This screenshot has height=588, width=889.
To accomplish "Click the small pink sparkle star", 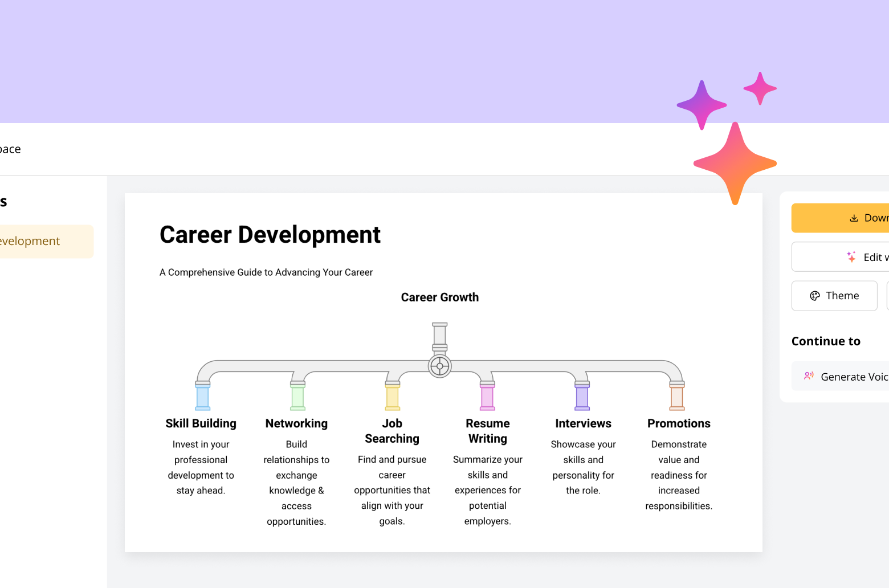I will pos(760,88).
